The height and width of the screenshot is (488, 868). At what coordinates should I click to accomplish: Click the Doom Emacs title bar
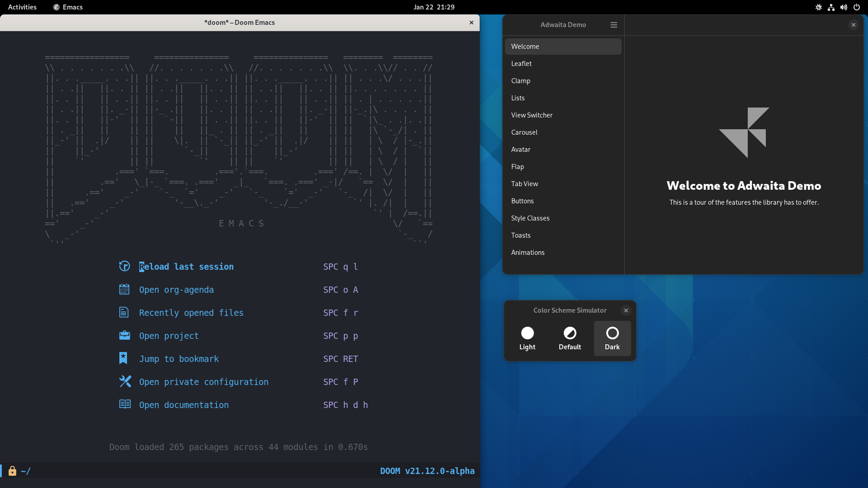click(239, 23)
